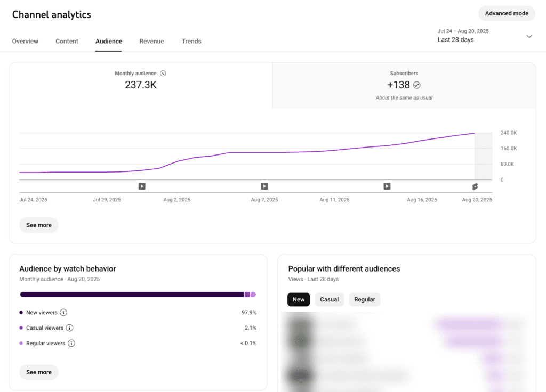Click the New viewers legend dot
Image resolution: width=546 pixels, height=392 pixels.
tap(21, 312)
